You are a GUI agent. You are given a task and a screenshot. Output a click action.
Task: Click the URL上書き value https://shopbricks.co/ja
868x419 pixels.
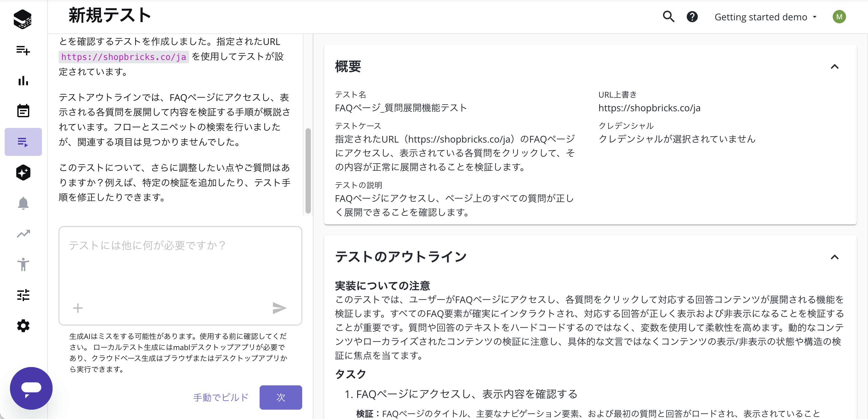[649, 108]
